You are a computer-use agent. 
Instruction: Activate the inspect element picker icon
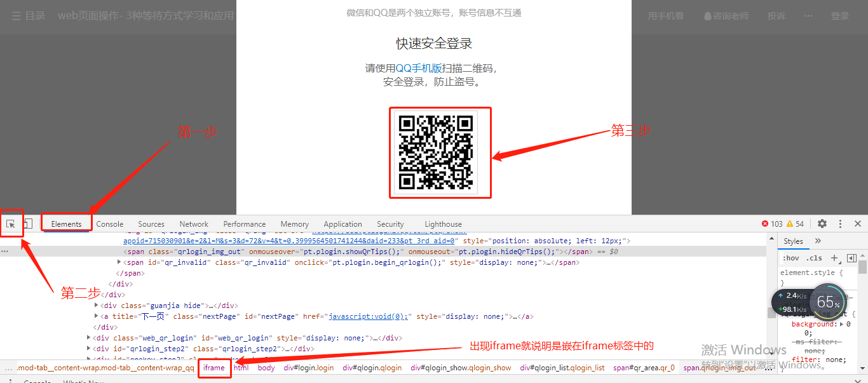coord(11,224)
